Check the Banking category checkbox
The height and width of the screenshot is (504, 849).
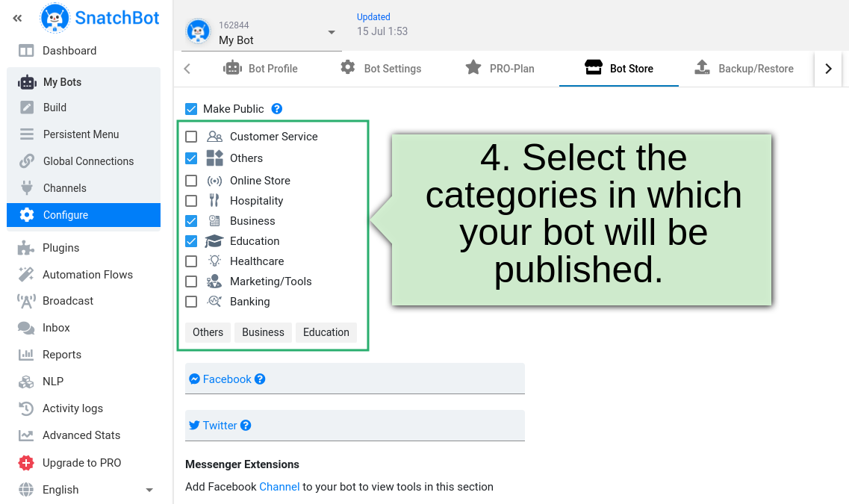pos(191,302)
